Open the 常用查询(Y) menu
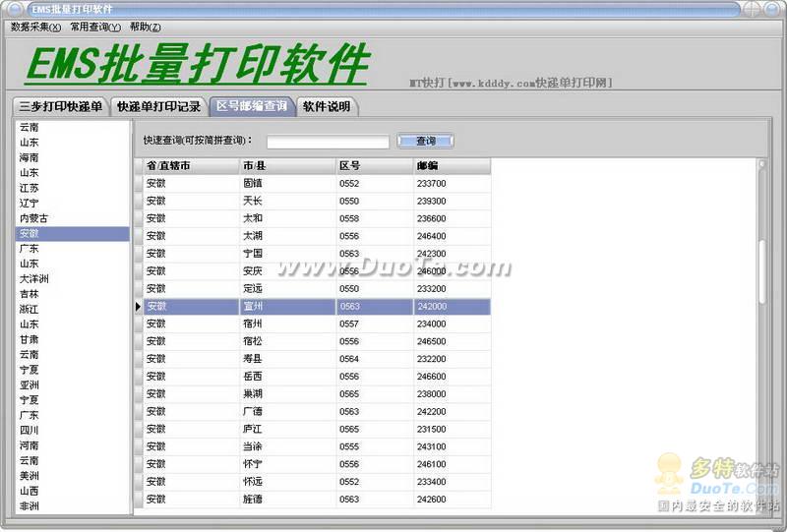This screenshot has width=787, height=532. pos(95,28)
